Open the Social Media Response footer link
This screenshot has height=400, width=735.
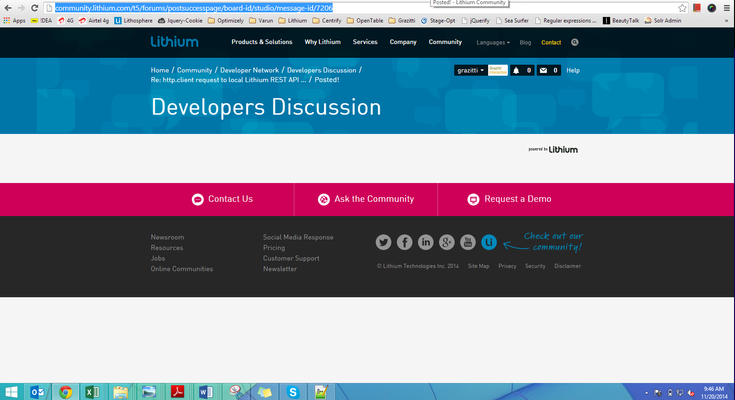click(298, 237)
